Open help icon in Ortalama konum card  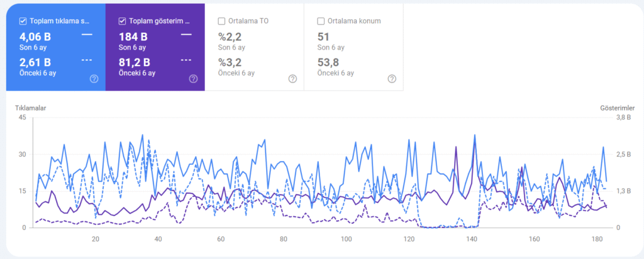click(392, 79)
